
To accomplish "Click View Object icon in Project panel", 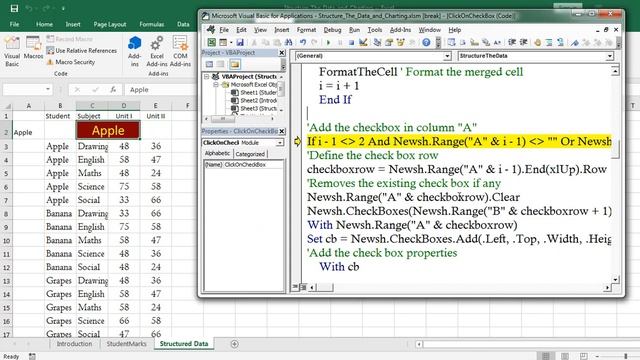I will 220,64.
